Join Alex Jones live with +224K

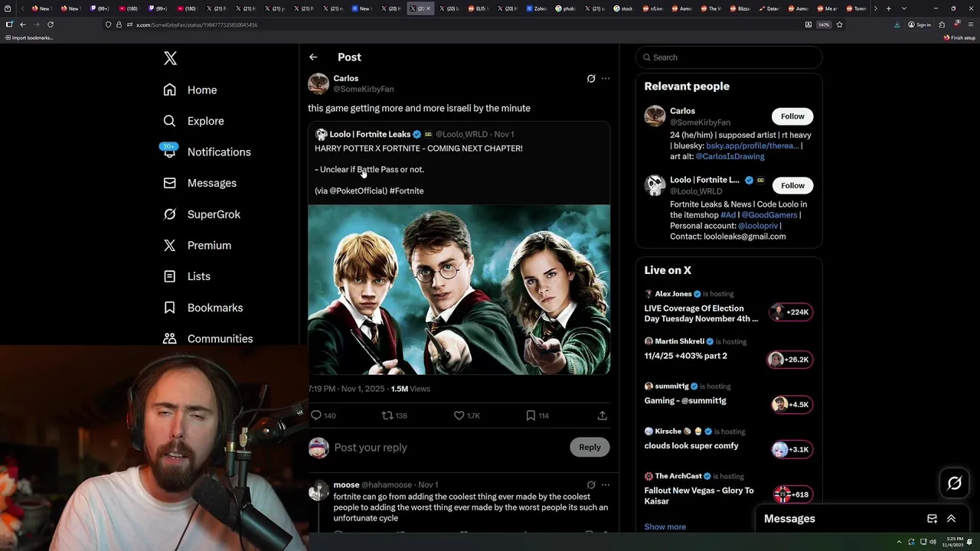791,312
